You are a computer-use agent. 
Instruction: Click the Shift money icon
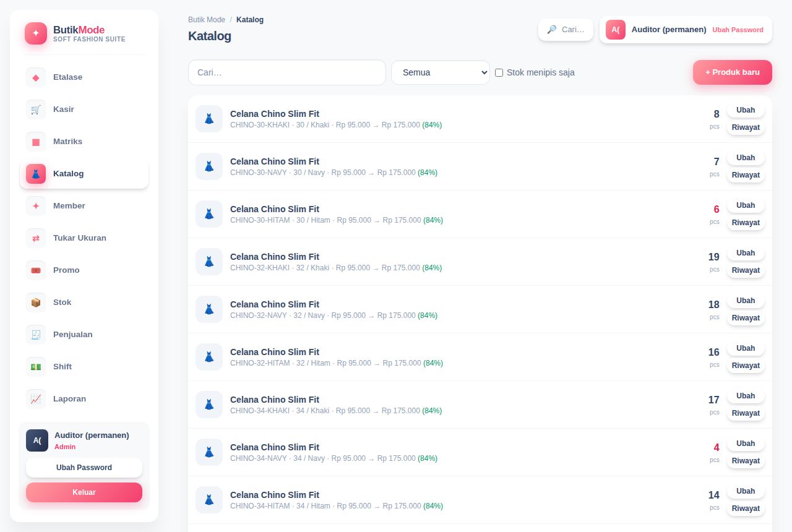(36, 367)
